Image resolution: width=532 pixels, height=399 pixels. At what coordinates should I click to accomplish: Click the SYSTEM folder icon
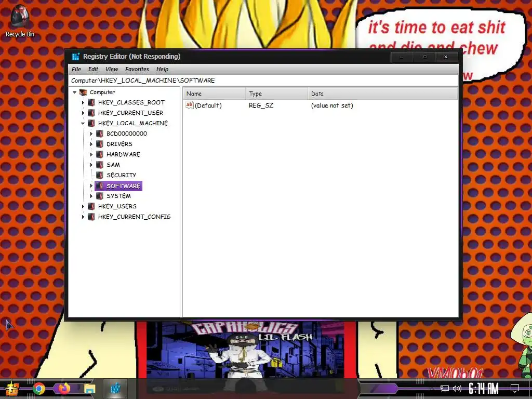[99, 196]
